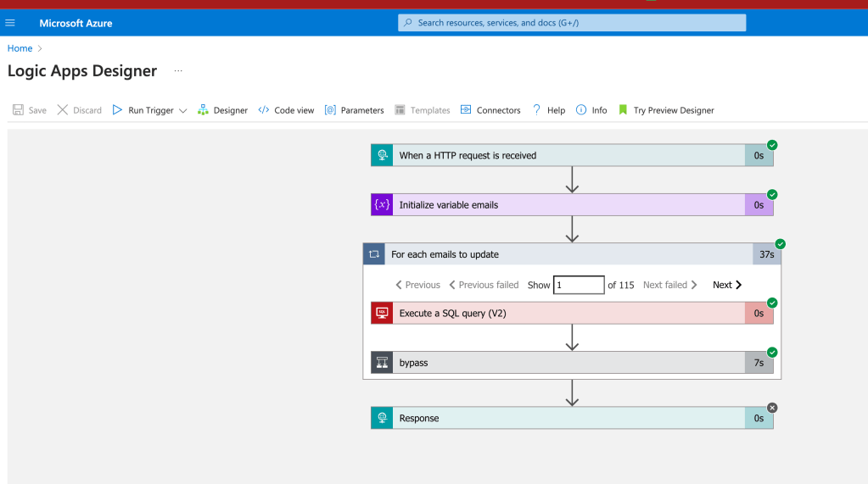Expand the 'Execute a SQL query (V2)' action
Image resolution: width=868 pixels, height=484 pixels.
point(572,313)
